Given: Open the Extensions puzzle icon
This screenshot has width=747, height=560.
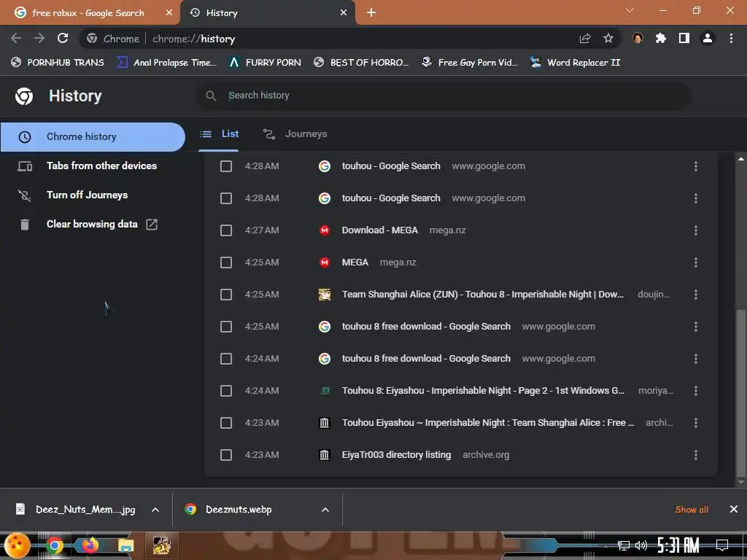Looking at the screenshot, I should [660, 38].
